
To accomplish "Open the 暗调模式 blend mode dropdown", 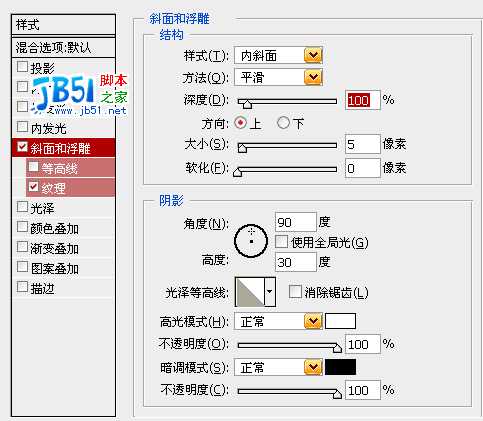I will (x=278, y=367).
